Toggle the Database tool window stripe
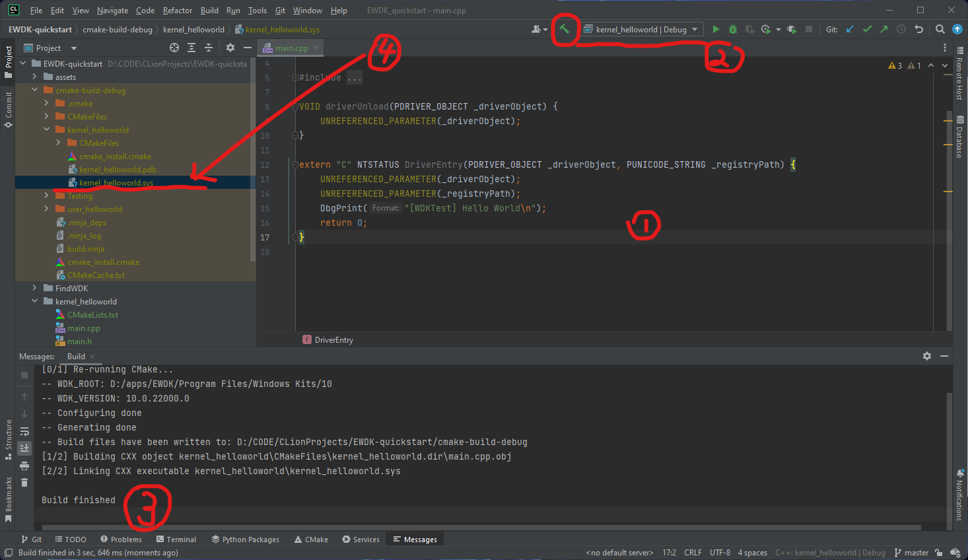This screenshot has height=560, width=968. pos(959,137)
